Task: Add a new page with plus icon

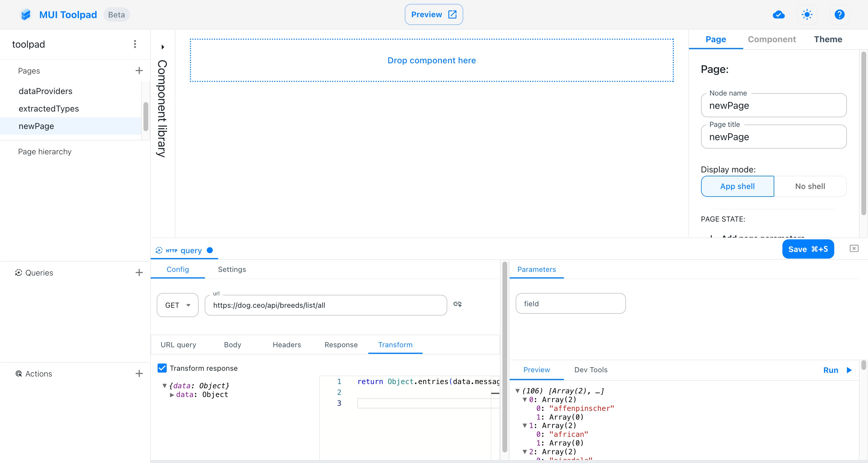Action: [x=139, y=71]
